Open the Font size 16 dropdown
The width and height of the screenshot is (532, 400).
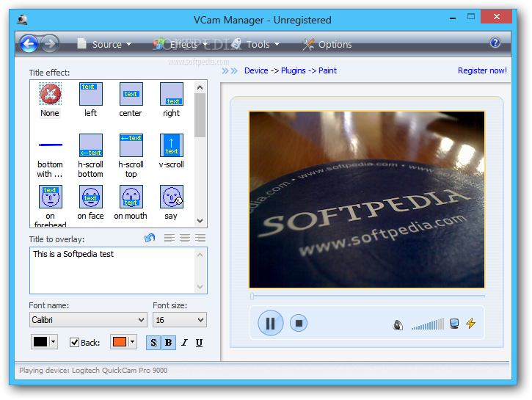tap(180, 319)
